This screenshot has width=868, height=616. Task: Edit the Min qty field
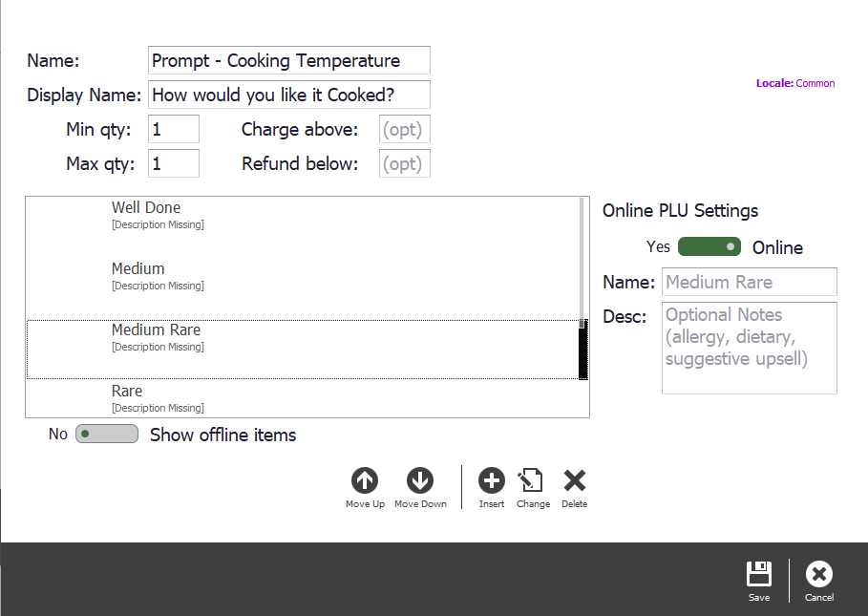[x=174, y=129]
